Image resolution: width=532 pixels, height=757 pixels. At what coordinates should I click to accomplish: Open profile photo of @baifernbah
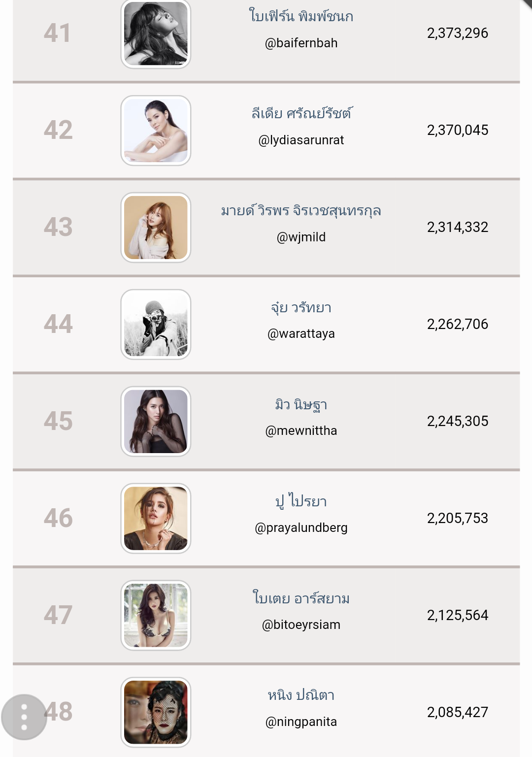156,33
